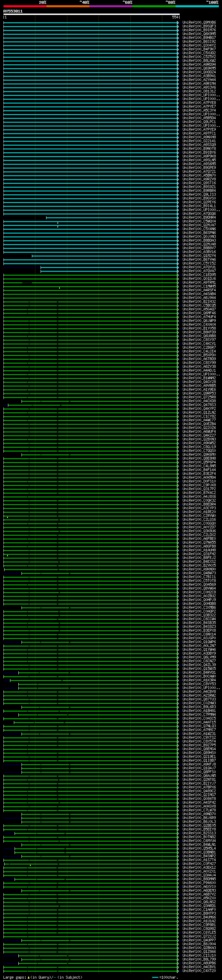
Task: Select the hit label UniRef100_A7PYE9
Action: click(x=199, y=129)
